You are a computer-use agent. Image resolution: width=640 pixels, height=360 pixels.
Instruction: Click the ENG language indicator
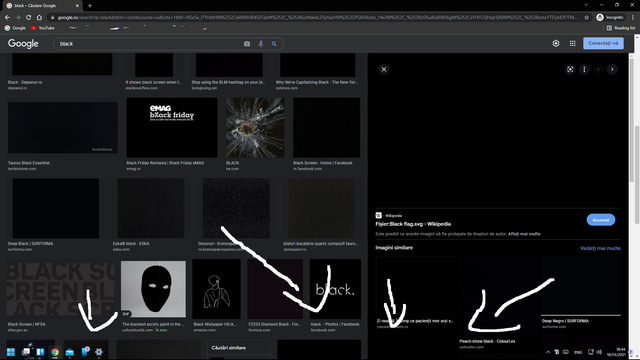578,352
